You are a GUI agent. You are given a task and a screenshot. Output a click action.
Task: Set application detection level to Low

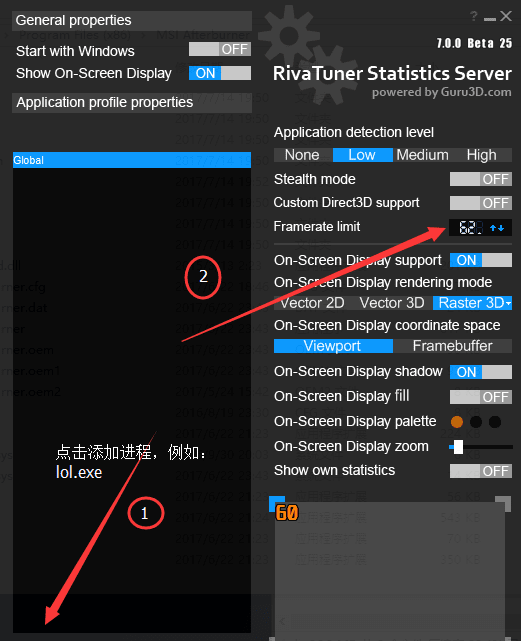pyautogui.click(x=362, y=155)
